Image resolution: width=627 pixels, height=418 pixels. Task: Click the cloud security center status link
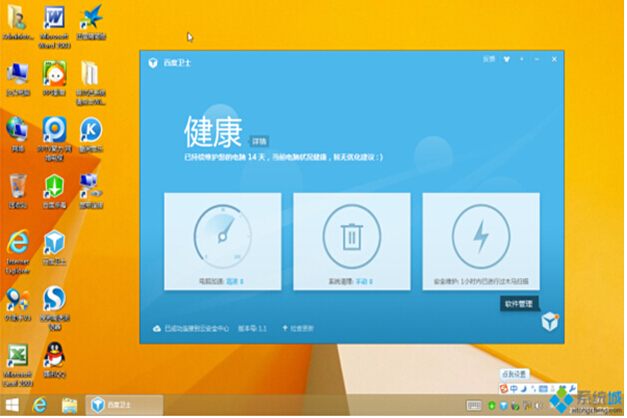pyautogui.click(x=191, y=328)
